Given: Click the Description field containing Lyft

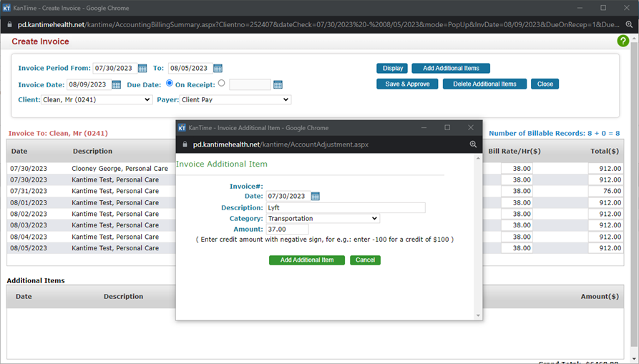Looking at the screenshot, I should pos(346,207).
